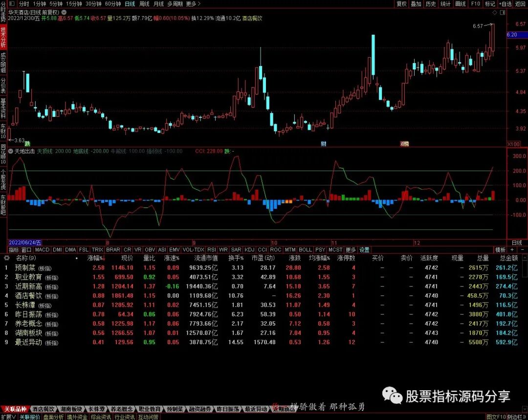Open indicator 设置 settings

click(x=364, y=249)
